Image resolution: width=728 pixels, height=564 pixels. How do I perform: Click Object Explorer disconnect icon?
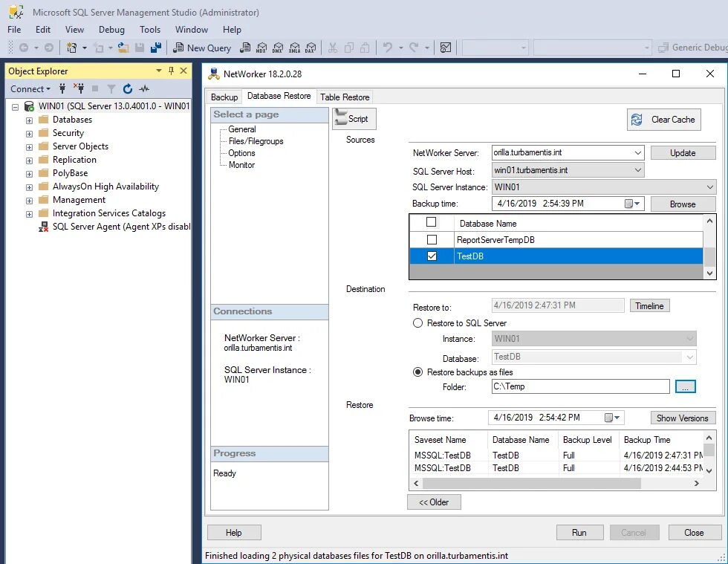pos(79,88)
